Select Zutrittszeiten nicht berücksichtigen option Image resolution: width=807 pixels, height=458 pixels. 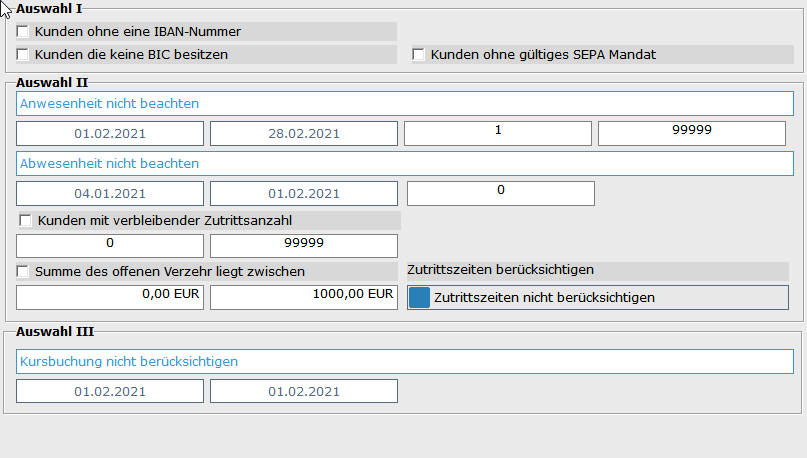pyautogui.click(x=598, y=297)
